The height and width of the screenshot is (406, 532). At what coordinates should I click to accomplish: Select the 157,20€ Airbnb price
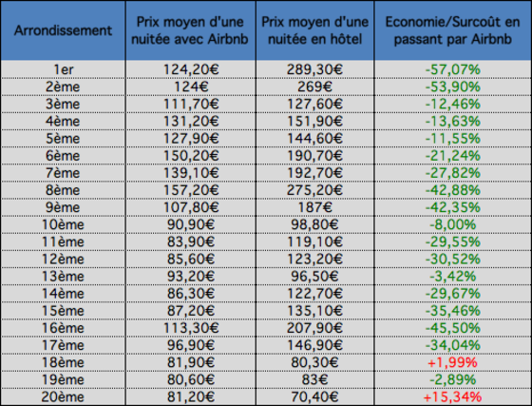pos(190,190)
